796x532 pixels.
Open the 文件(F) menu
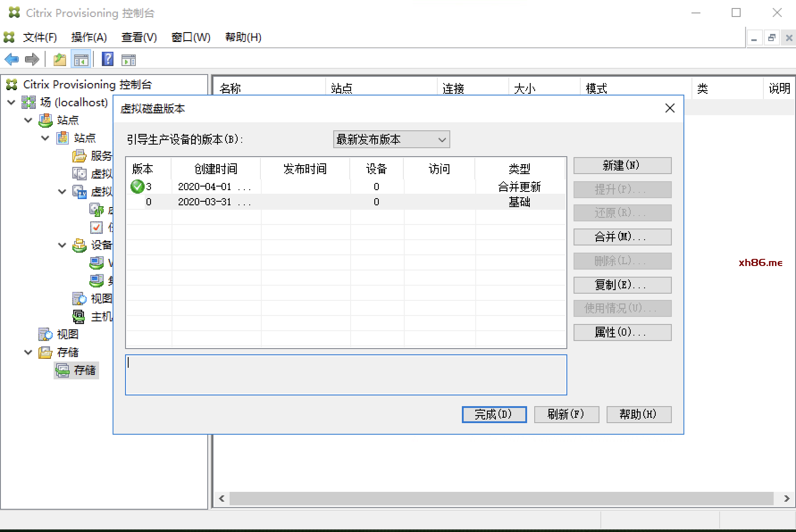40,37
